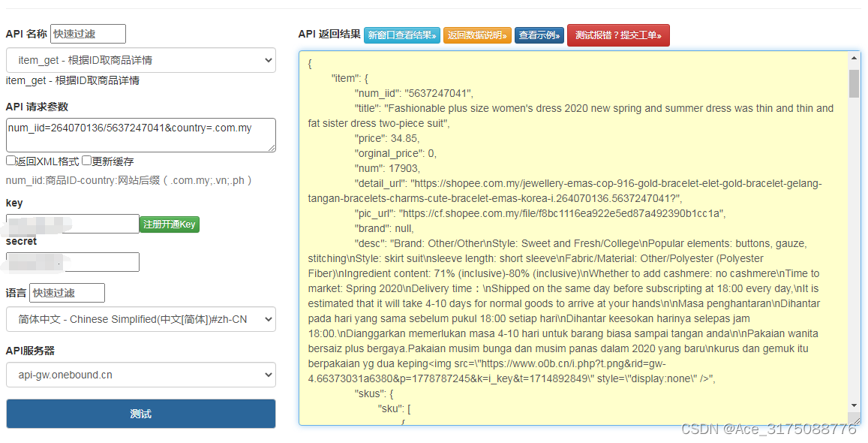This screenshot has height=443, width=868.
Task: Tick the 更新缓存 checkbox
Action: pos(86,161)
